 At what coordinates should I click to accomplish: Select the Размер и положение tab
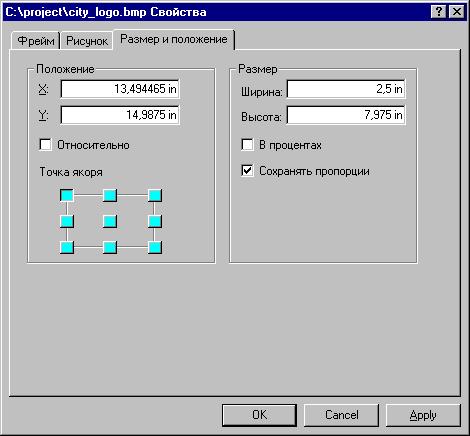pyautogui.click(x=174, y=39)
